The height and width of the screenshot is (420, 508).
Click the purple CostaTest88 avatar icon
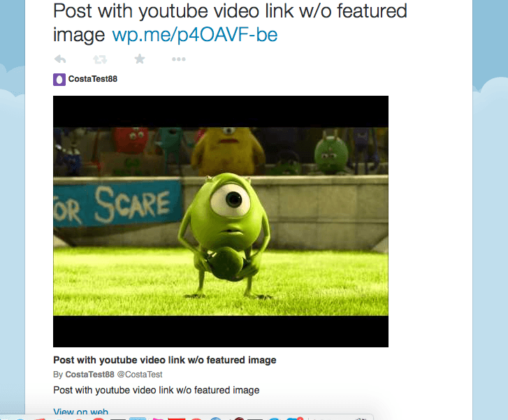point(59,80)
